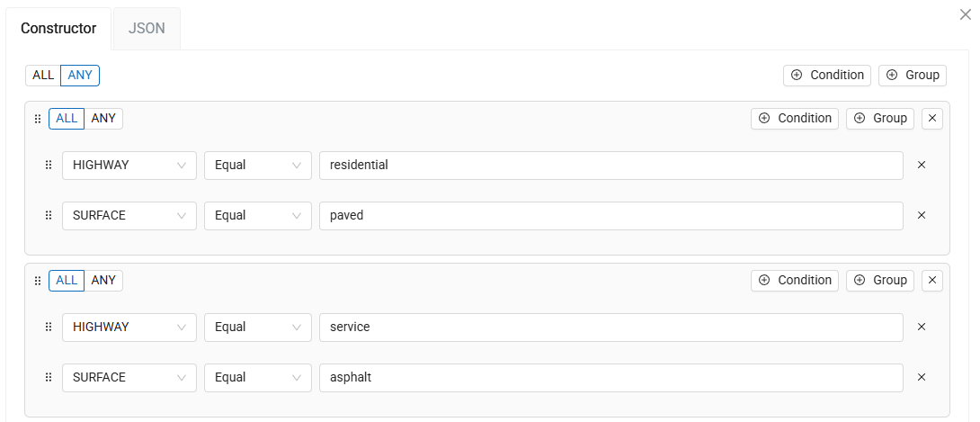This screenshot has width=980, height=422.
Task: Remove the second condition group
Action: click(932, 280)
